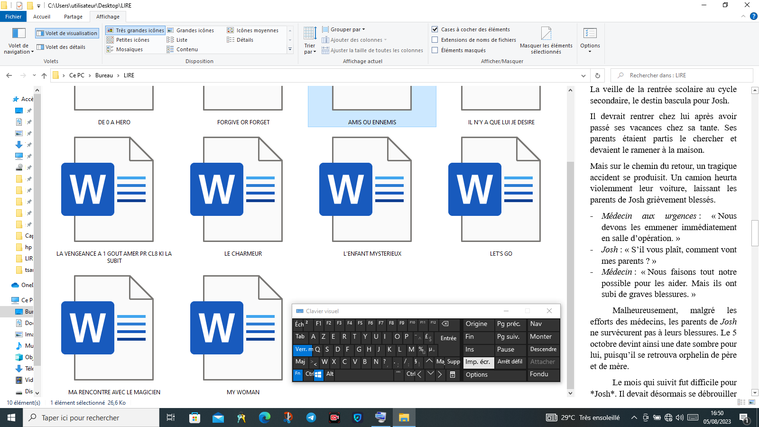Screen dimensions: 759x427
Task: Uncheck Cases à cocher des éléments
Action: pyautogui.click(x=435, y=30)
